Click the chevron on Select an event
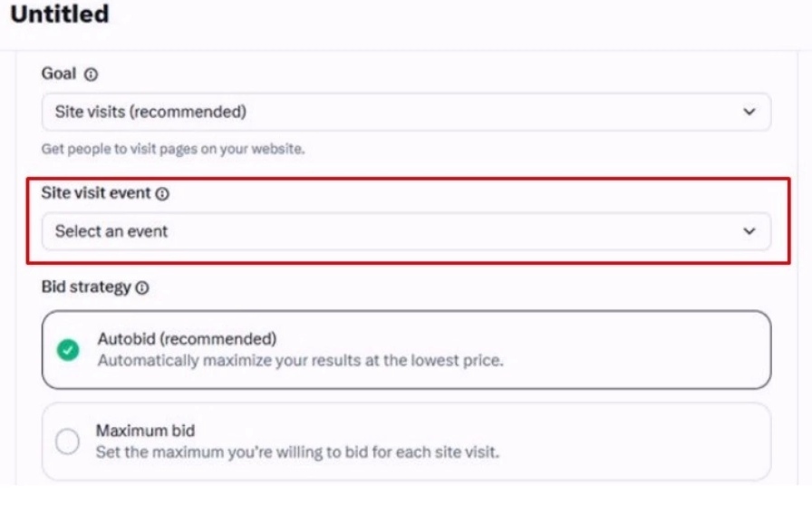The height and width of the screenshot is (506, 812). pos(749,230)
